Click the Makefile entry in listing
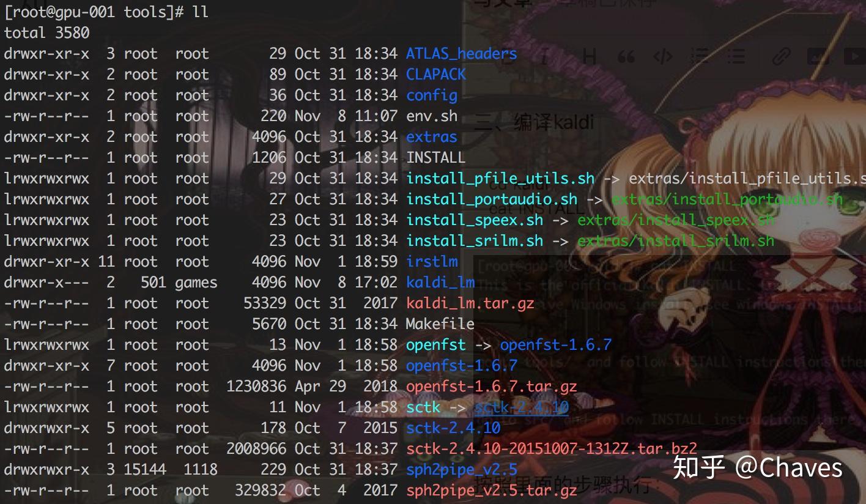The image size is (866, 504). (x=440, y=324)
